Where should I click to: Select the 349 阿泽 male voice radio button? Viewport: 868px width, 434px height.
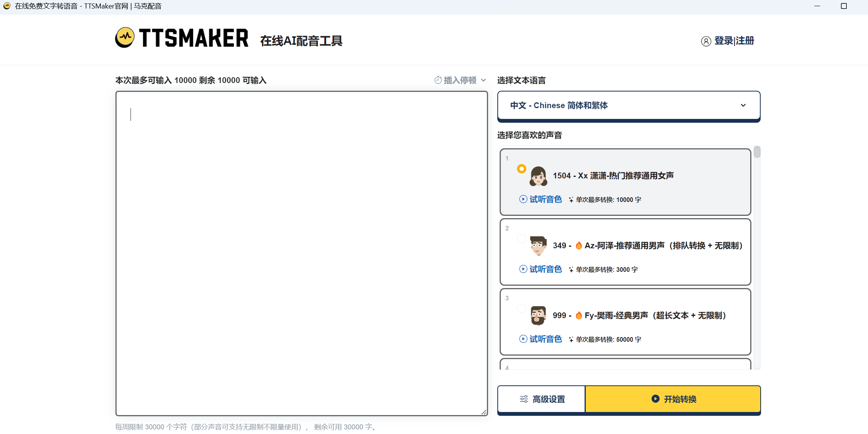coord(522,238)
